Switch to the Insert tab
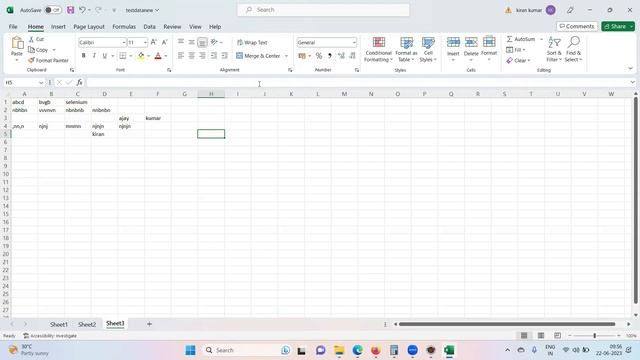The width and height of the screenshot is (640, 360). click(x=58, y=27)
